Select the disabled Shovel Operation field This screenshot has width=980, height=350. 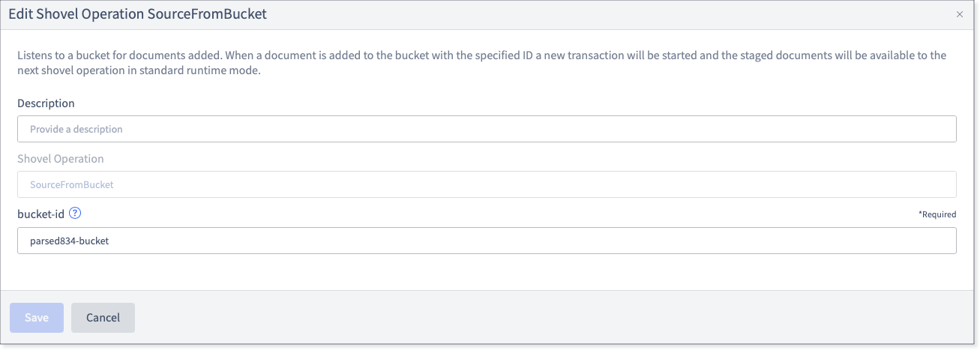tap(487, 184)
